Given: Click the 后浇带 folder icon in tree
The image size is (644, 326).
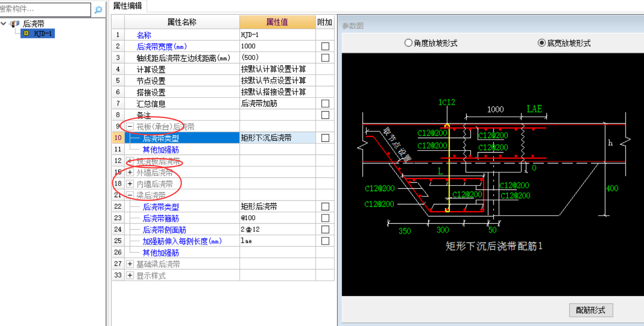Looking at the screenshot, I should 15,24.
